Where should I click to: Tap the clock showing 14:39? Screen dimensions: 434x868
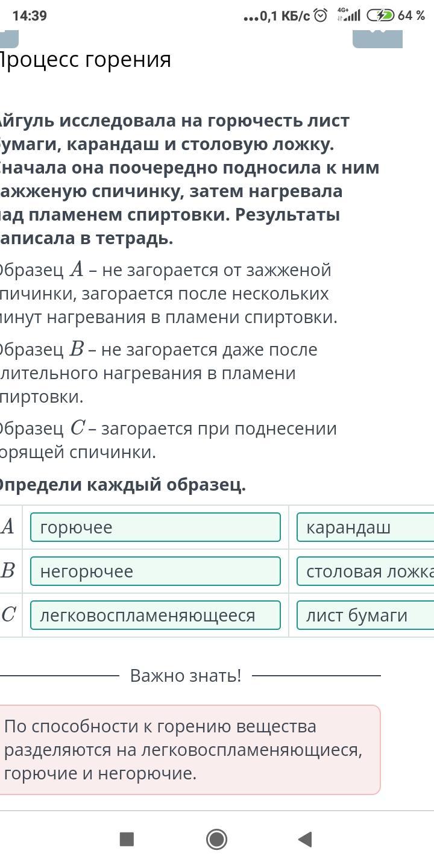30,16
